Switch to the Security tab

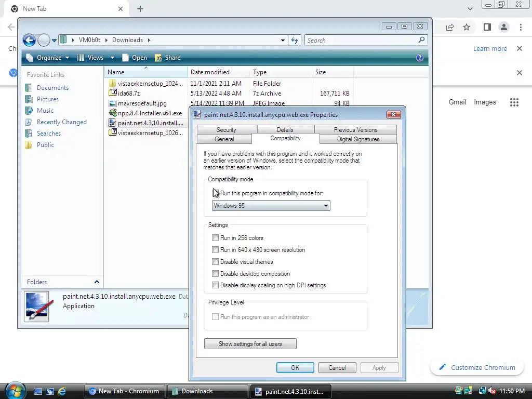point(227,129)
